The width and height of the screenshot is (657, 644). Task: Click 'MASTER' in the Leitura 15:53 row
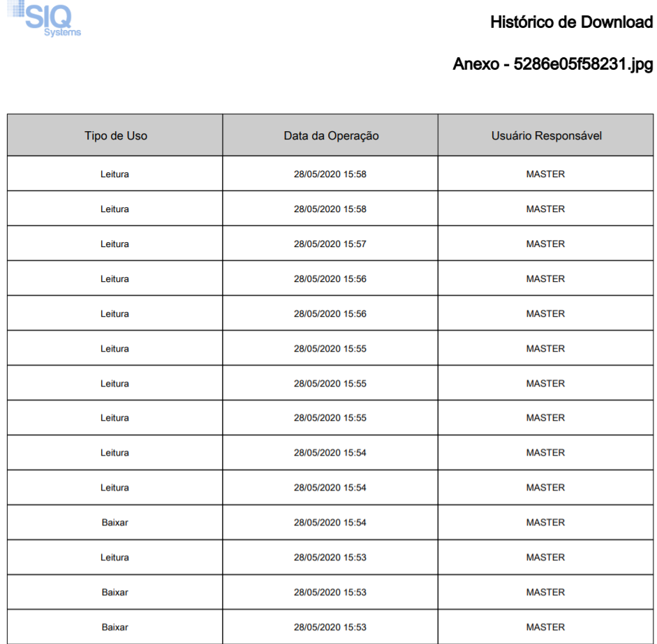click(x=545, y=557)
